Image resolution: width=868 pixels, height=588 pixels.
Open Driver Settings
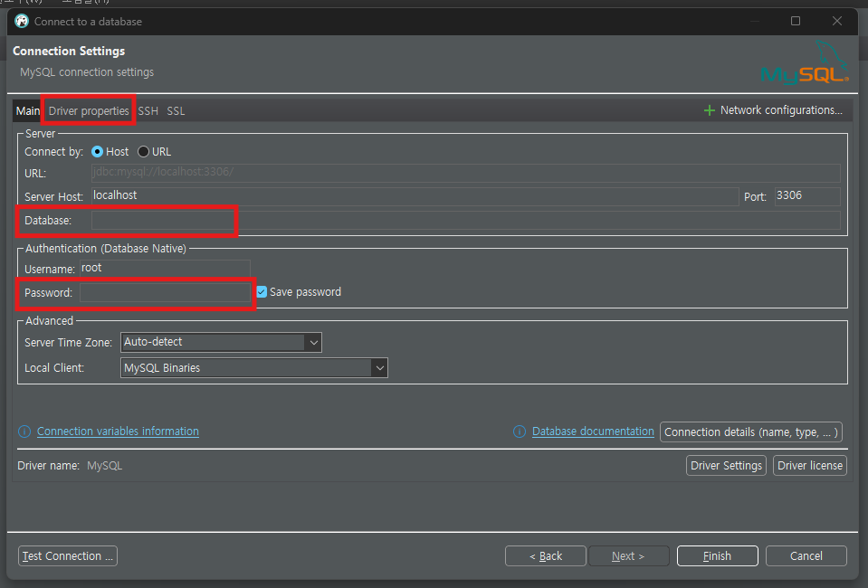(x=726, y=465)
